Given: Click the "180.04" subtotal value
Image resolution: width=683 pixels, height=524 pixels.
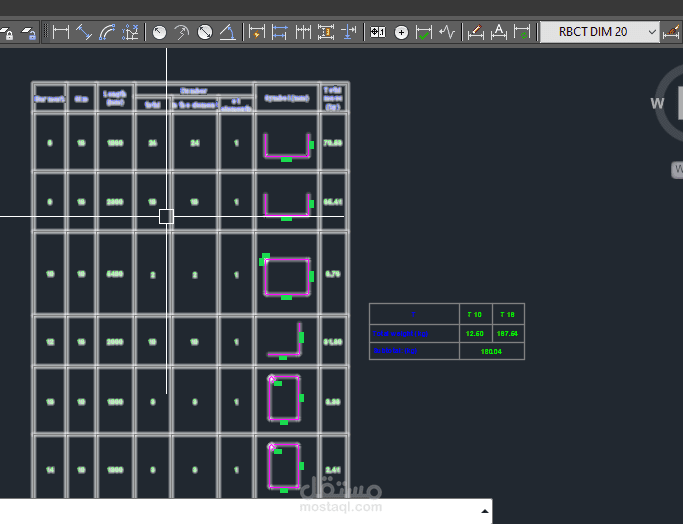Looking at the screenshot, I should coord(491,351).
